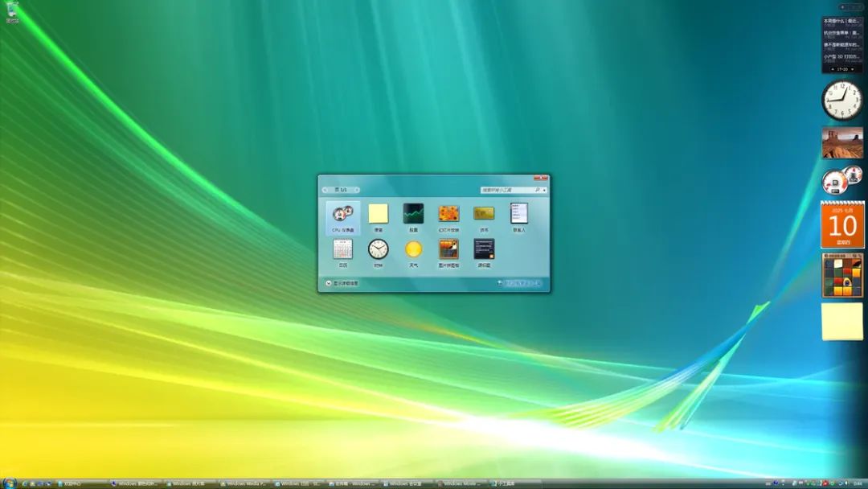Click the desert slide show gadget on sidebar
868x489 pixels.
point(842,142)
